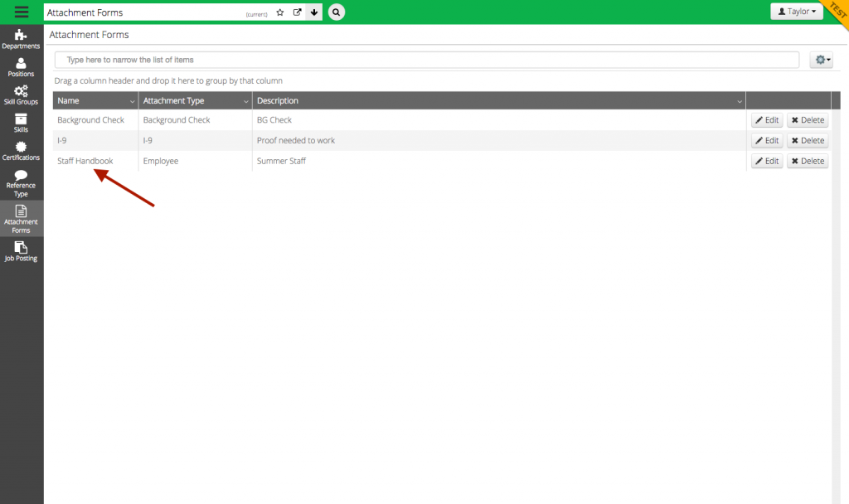The height and width of the screenshot is (504, 849).
Task: Open Reference Type from the sidebar
Action: [21, 184]
